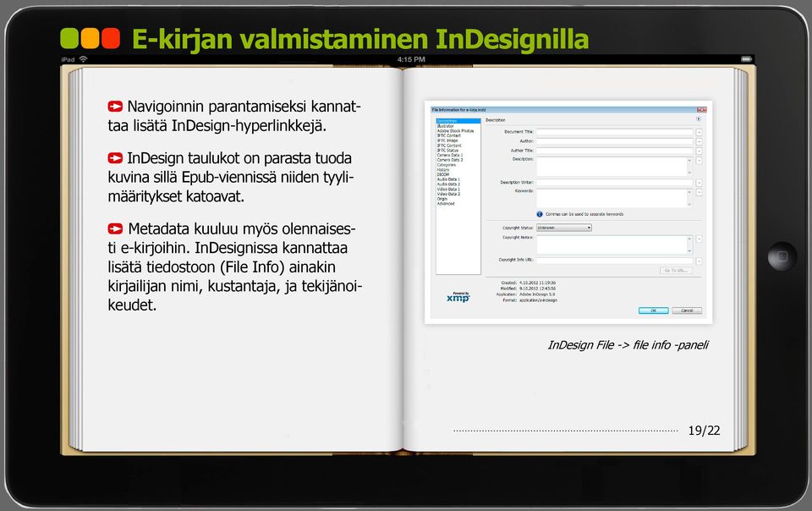812x511 pixels.
Task: Open dropdown arrow beside Description Writer field
Action: [x=700, y=183]
